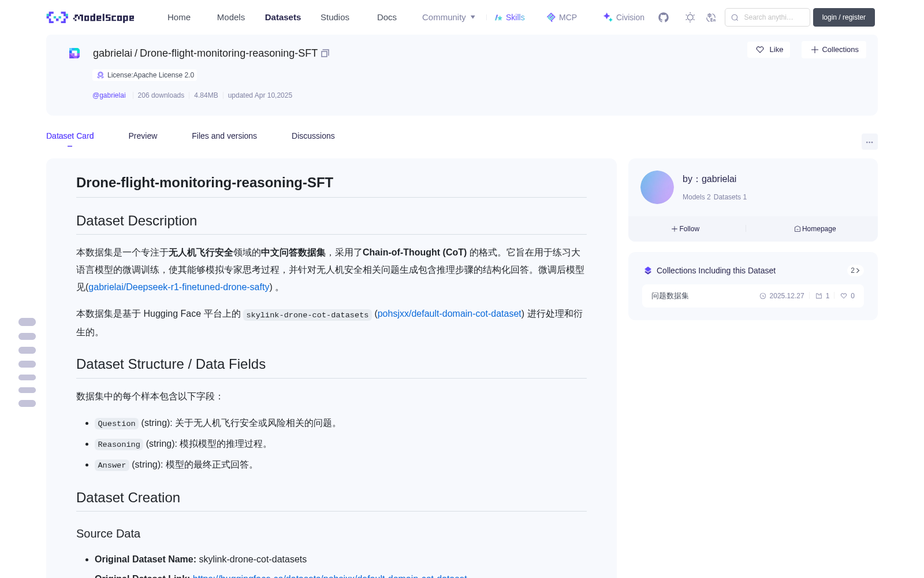Click the Dataset Structure / Data Fields heading
Viewport: 924px width, 578px height.
pos(171,364)
